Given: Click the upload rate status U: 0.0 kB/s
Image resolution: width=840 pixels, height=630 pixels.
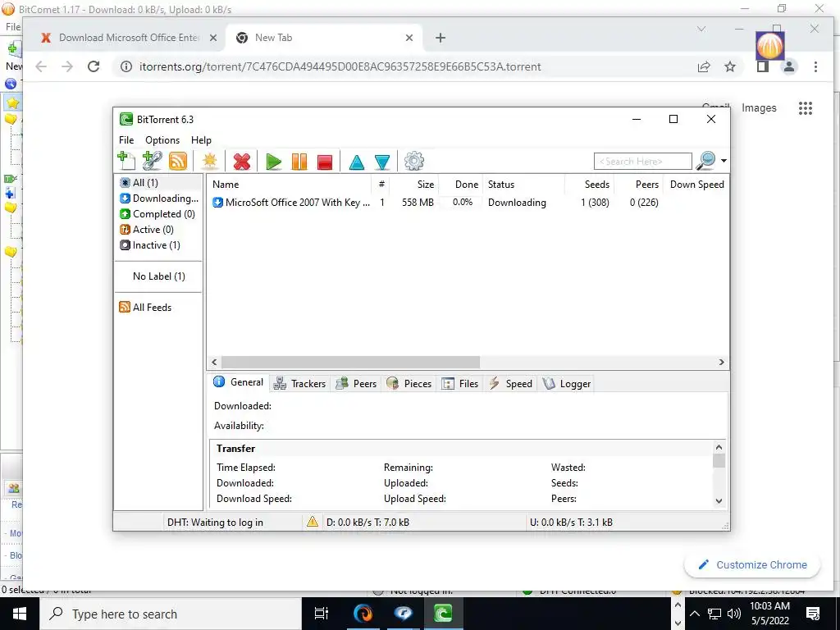Looking at the screenshot, I should click(x=571, y=523).
